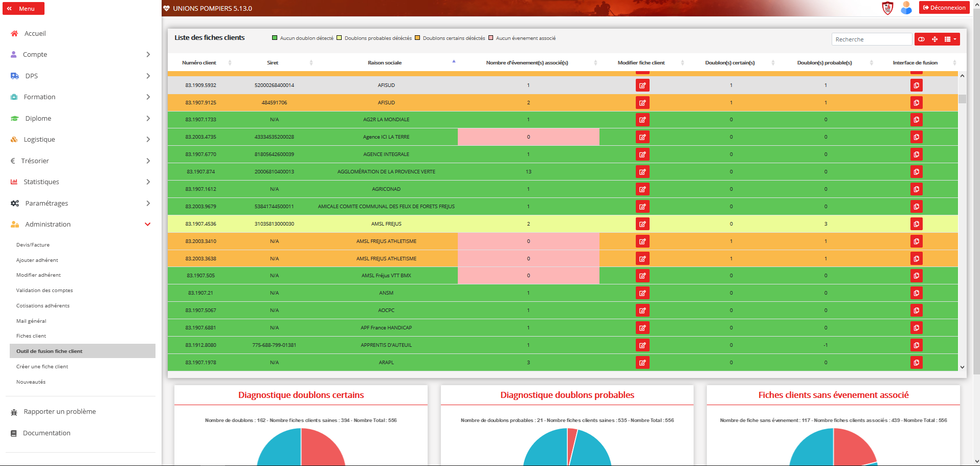Toggle the table card view

921,39
